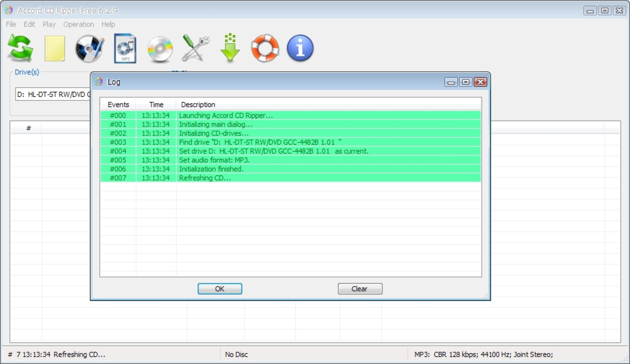Screen dimensions: 630x364
Task: Select log row 'Initialization finished.'
Action: [291, 169]
